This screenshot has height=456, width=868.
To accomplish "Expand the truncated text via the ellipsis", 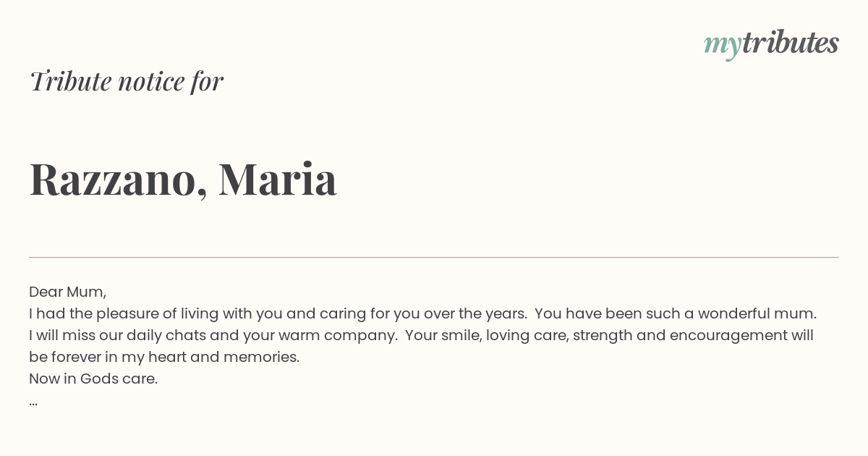I will 33,401.
